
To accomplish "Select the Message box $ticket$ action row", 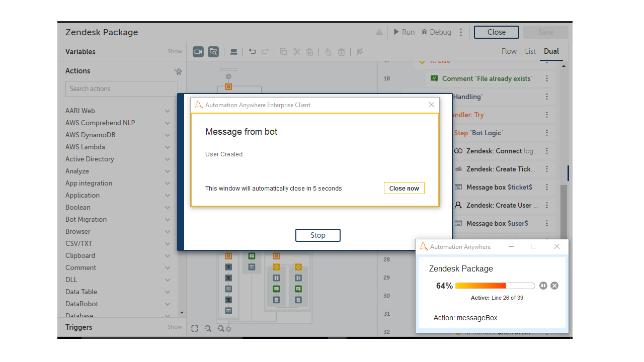I will click(x=503, y=187).
